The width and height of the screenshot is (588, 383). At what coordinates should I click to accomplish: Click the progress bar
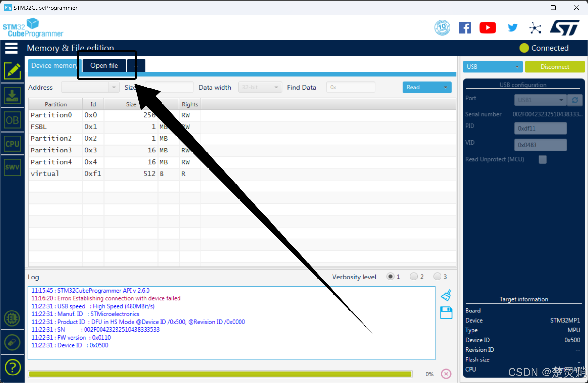tap(220, 374)
